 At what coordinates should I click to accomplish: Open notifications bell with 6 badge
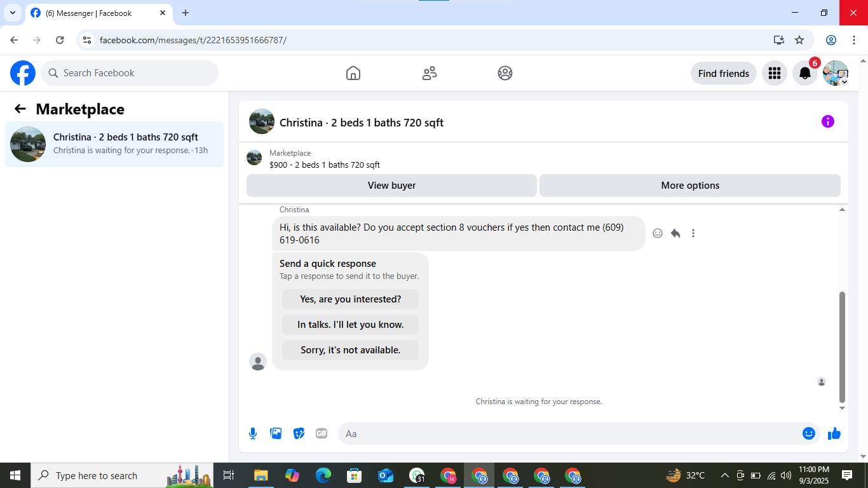(805, 73)
